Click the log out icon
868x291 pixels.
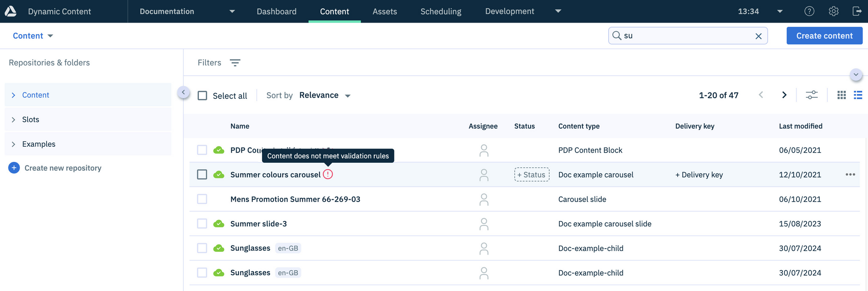point(857,11)
